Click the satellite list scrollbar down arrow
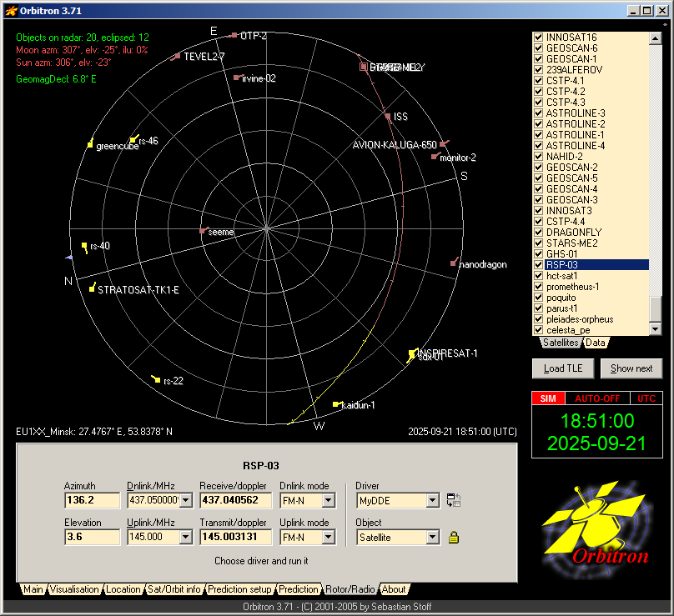Viewport: 674px width, 616px height. [655, 329]
